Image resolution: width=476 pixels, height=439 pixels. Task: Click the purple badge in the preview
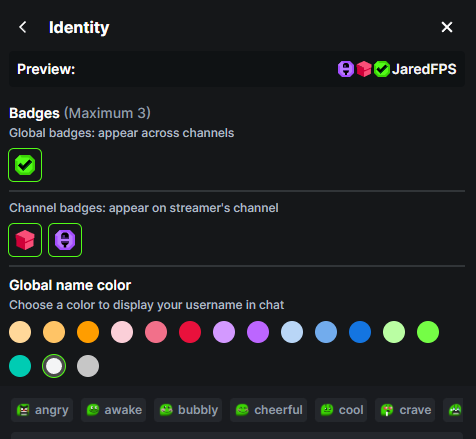346,69
